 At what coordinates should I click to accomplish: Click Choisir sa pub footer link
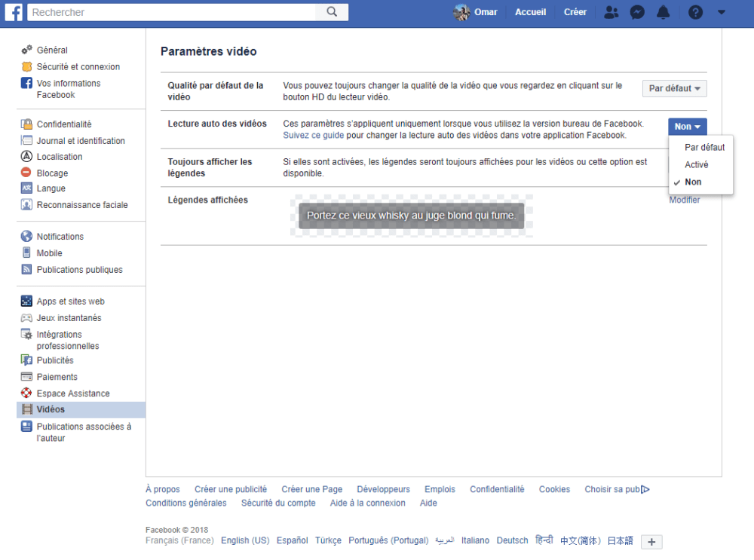617,489
